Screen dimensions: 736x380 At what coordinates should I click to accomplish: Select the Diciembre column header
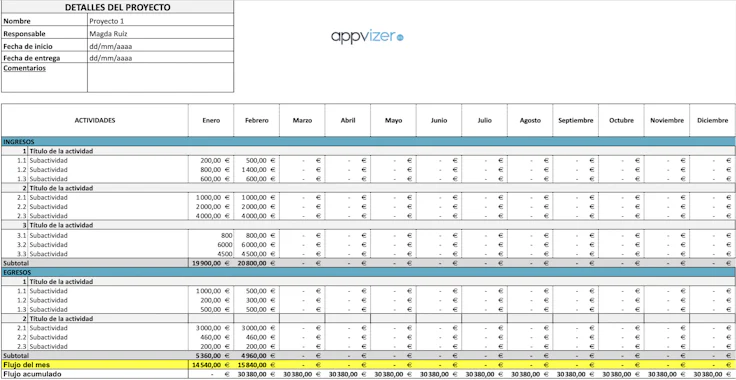(x=712, y=121)
